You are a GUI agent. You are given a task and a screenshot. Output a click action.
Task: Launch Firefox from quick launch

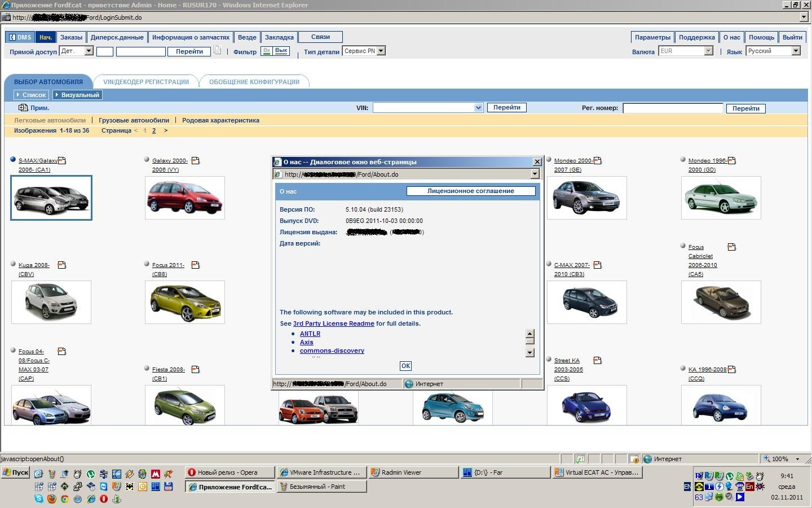tap(52, 498)
